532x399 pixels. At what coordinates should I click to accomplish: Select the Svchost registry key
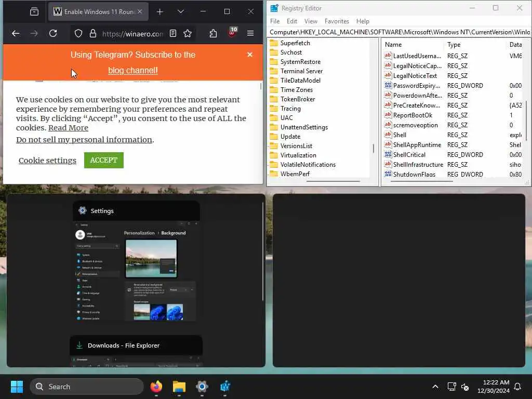pyautogui.click(x=291, y=52)
